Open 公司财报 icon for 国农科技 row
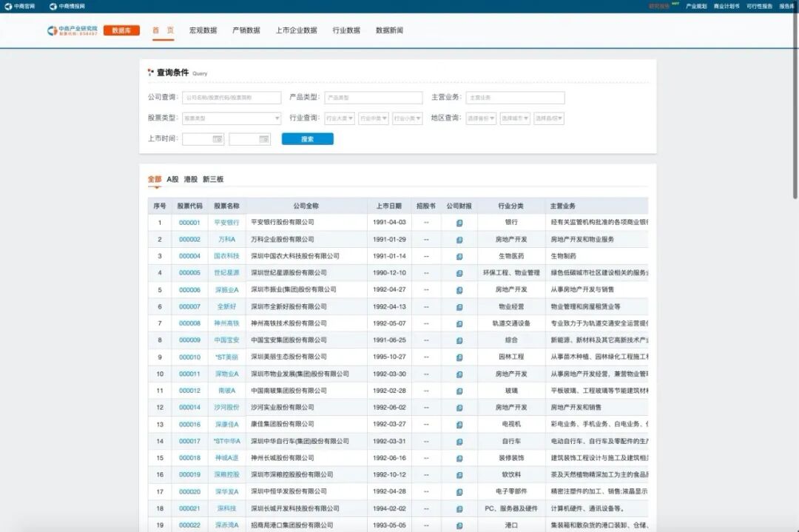The width and height of the screenshot is (799, 532). tap(459, 256)
